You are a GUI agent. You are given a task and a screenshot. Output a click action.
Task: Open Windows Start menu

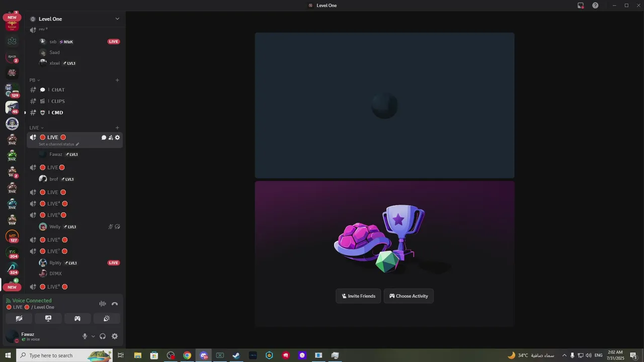(8, 355)
